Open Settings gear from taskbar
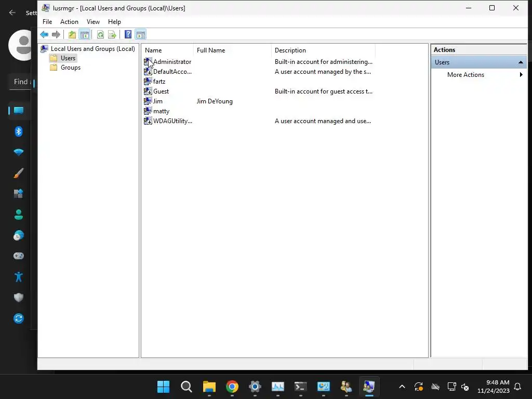 (x=255, y=387)
